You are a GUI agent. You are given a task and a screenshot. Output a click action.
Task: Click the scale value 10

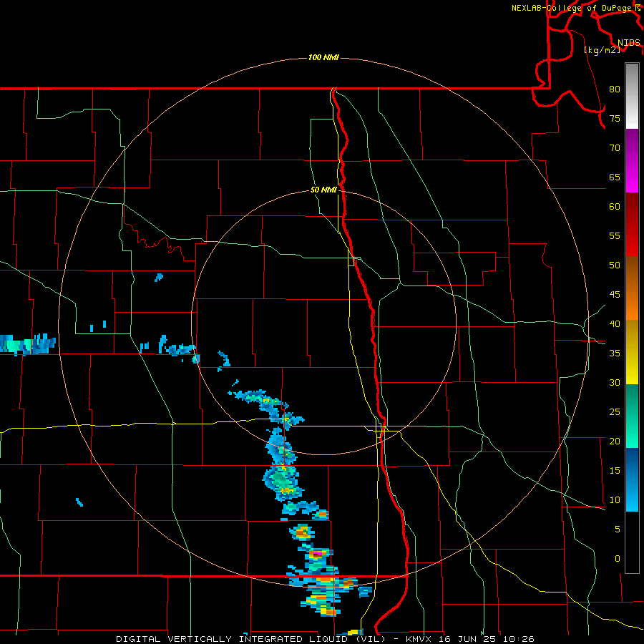point(615,500)
